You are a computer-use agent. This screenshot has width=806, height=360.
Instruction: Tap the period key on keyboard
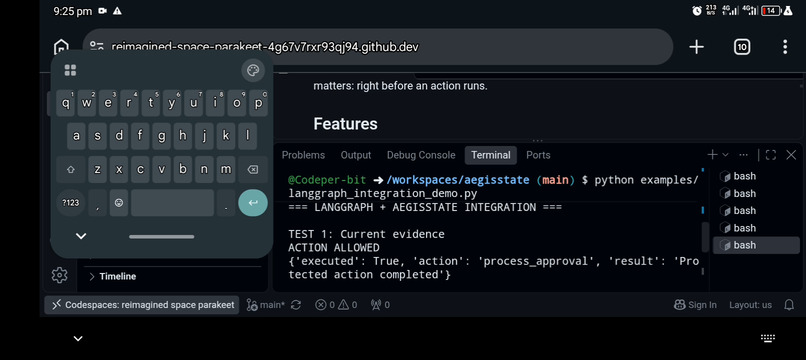point(226,203)
